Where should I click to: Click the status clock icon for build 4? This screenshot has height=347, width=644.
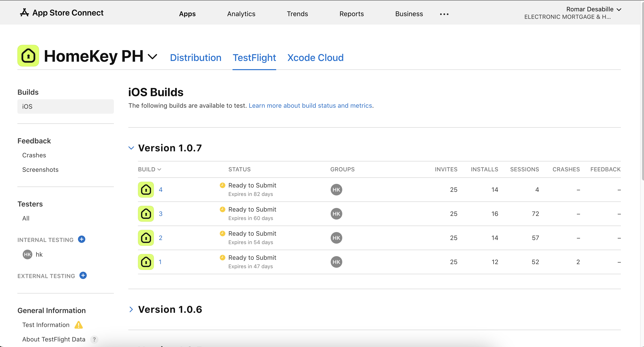(222, 185)
